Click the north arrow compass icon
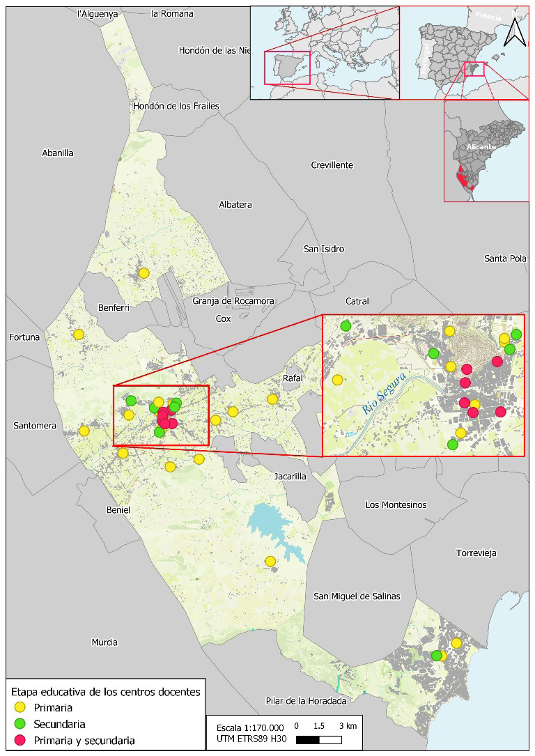 pos(514,33)
